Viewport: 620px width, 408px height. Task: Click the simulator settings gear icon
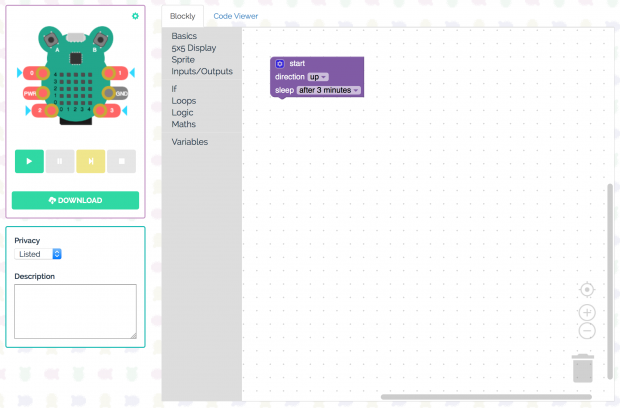(135, 16)
